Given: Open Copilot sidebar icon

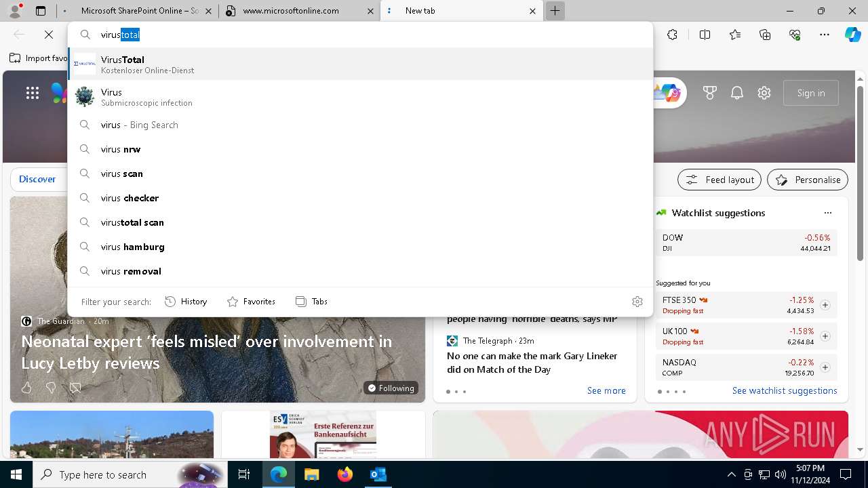Looking at the screenshot, I should [x=853, y=35].
